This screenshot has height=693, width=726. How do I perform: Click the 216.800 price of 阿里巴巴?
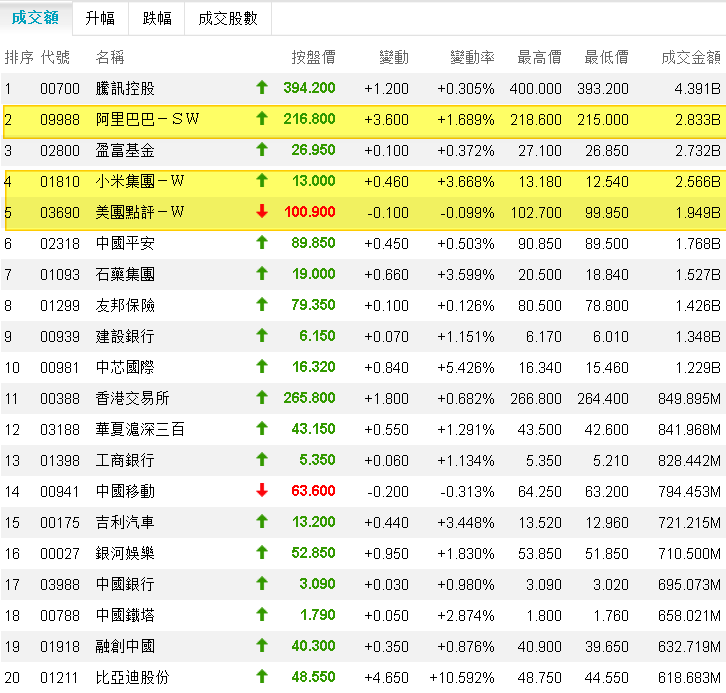(x=309, y=119)
